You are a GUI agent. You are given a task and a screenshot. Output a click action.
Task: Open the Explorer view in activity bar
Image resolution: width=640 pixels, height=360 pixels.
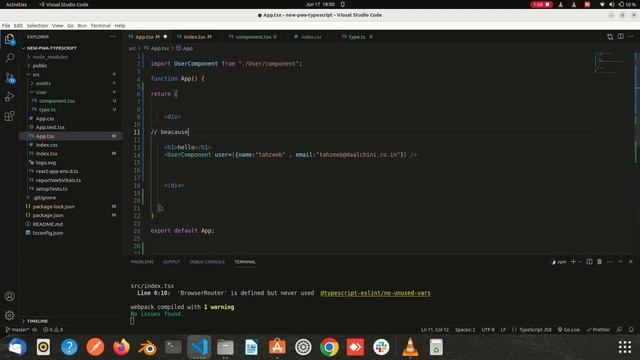pyautogui.click(x=10, y=40)
